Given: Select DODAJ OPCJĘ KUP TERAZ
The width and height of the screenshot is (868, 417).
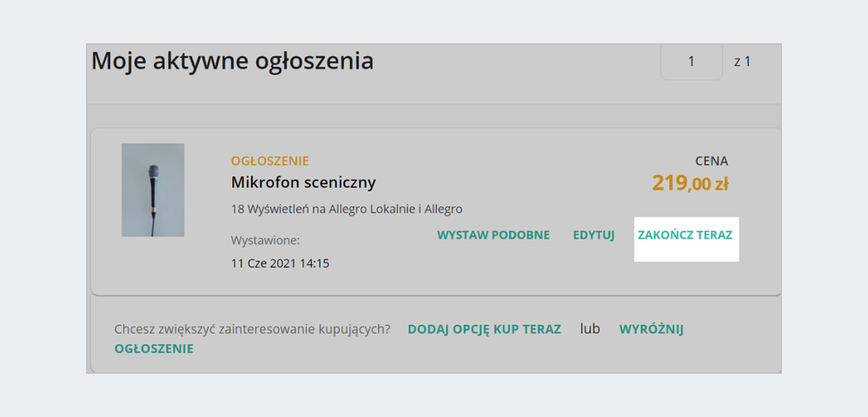Looking at the screenshot, I should [484, 329].
